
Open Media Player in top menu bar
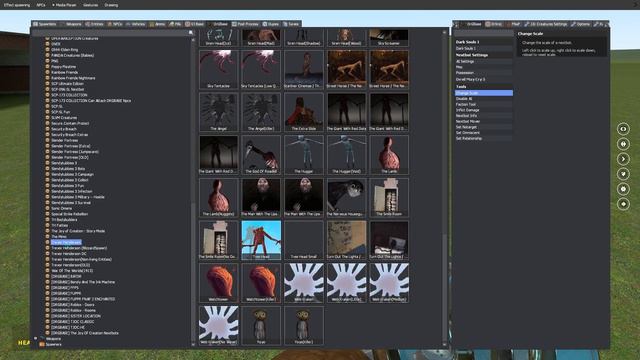64,5
